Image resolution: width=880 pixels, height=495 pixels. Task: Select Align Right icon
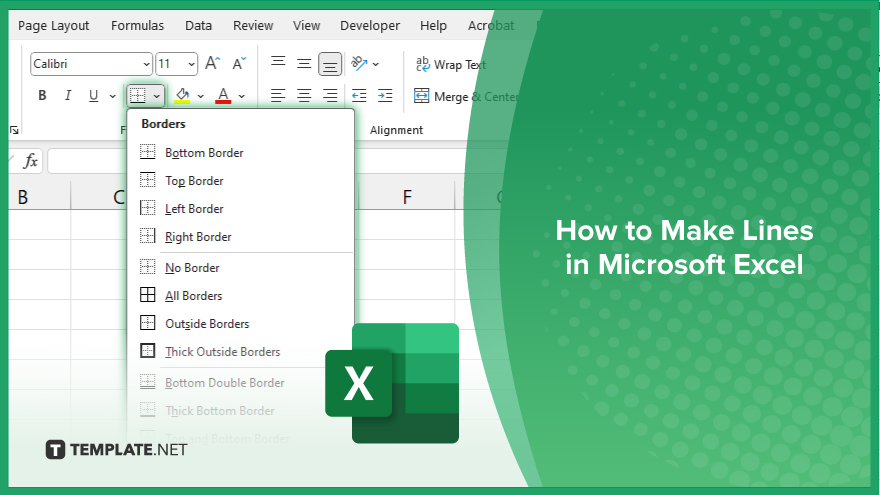click(330, 95)
